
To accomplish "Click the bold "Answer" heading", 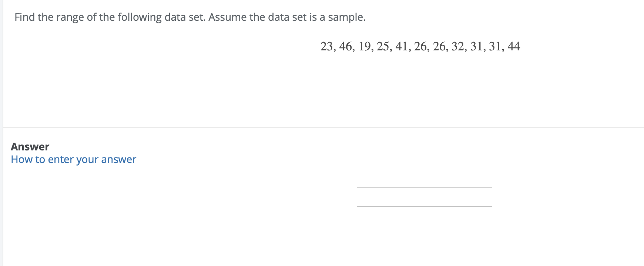I will [30, 147].
